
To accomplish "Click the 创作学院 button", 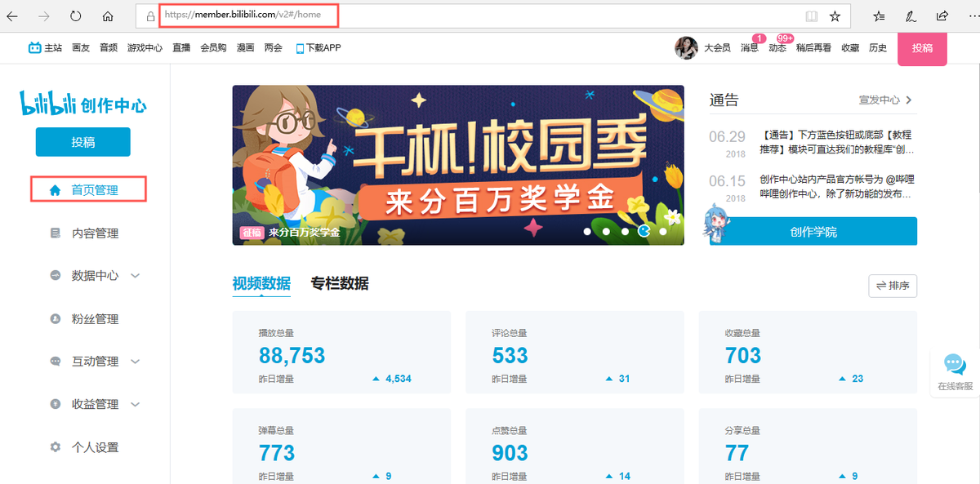I will 813,231.
